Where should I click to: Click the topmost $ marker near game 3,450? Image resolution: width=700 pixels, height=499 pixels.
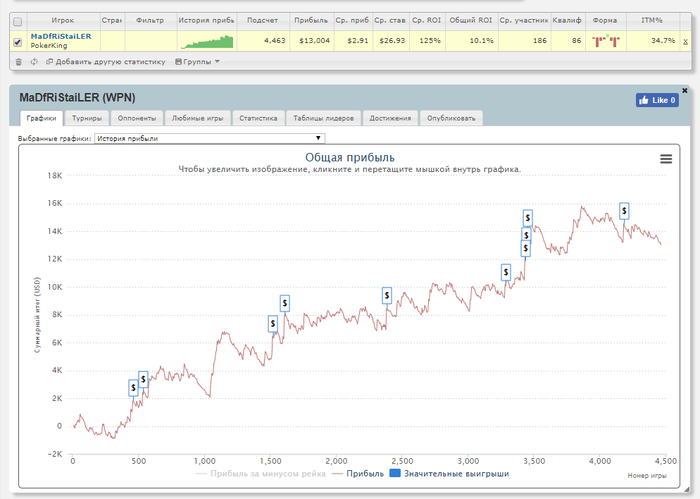pyautogui.click(x=528, y=218)
